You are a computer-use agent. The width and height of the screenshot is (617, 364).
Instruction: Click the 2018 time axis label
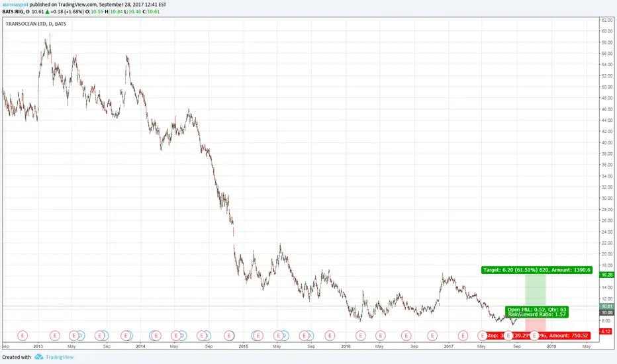click(551, 347)
